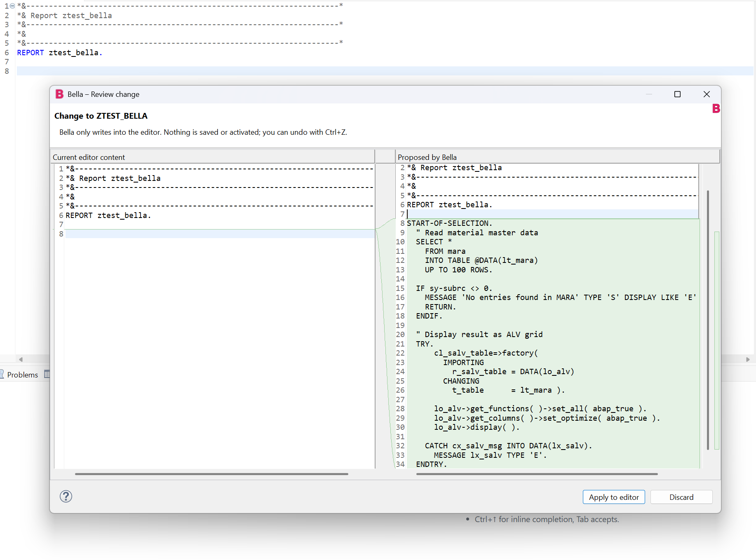Click 'FROM mara' line in proposed code
The image size is (756, 560).
click(445, 251)
